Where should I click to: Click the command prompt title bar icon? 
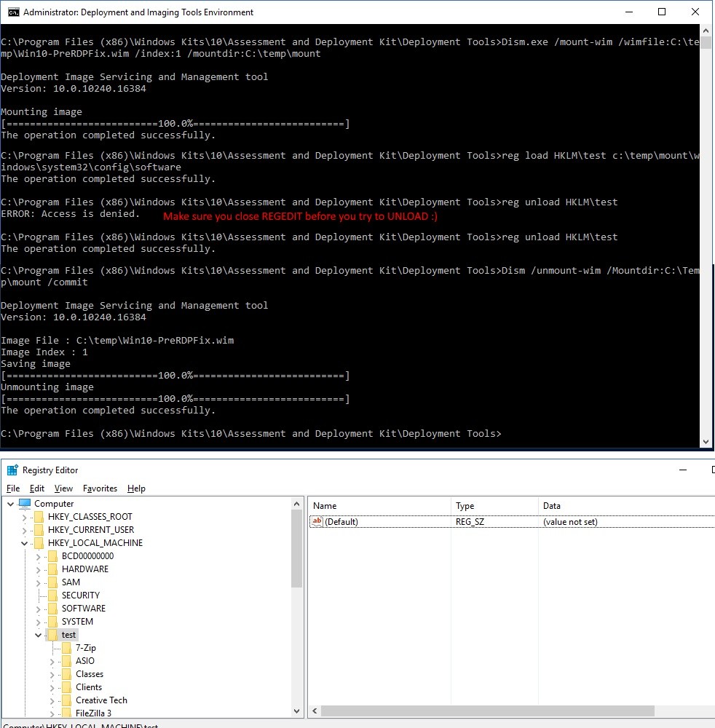point(12,12)
